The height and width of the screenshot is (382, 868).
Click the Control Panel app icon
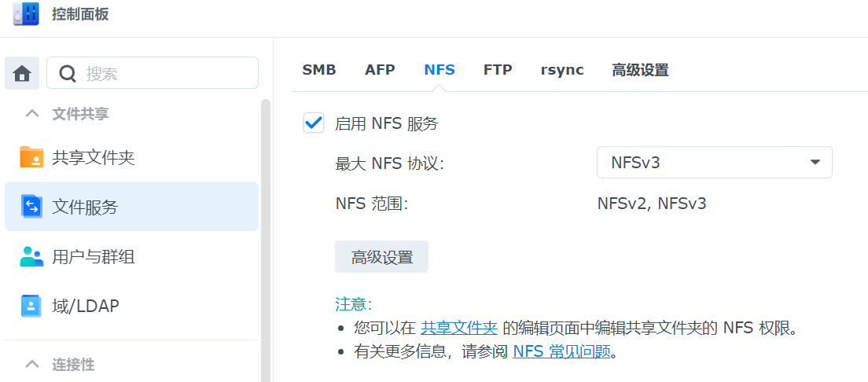pos(26,15)
